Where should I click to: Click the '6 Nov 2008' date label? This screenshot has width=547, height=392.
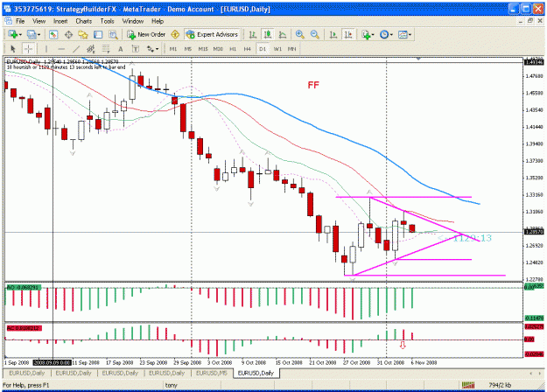pyautogui.click(x=424, y=363)
